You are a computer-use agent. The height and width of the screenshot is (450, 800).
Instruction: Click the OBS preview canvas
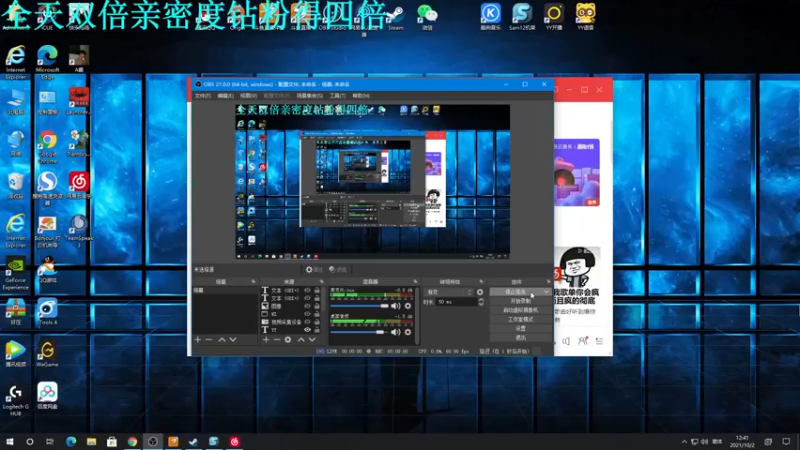click(x=372, y=182)
